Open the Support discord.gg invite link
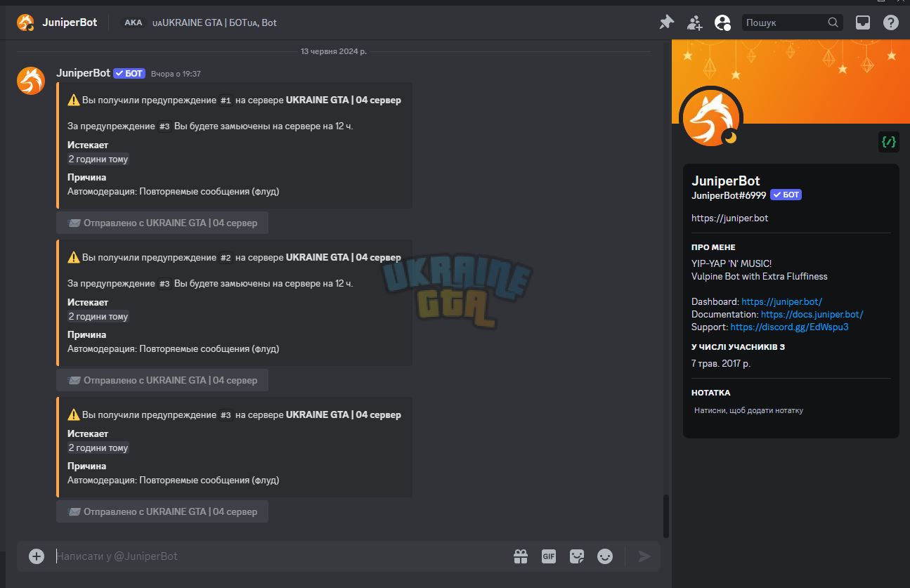The height and width of the screenshot is (588, 910). [x=789, y=327]
